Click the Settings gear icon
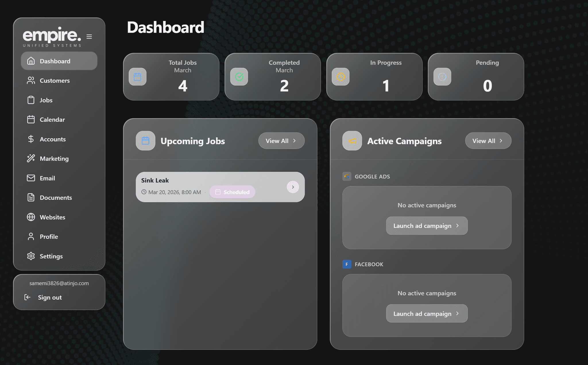The height and width of the screenshot is (365, 588). pyautogui.click(x=31, y=256)
